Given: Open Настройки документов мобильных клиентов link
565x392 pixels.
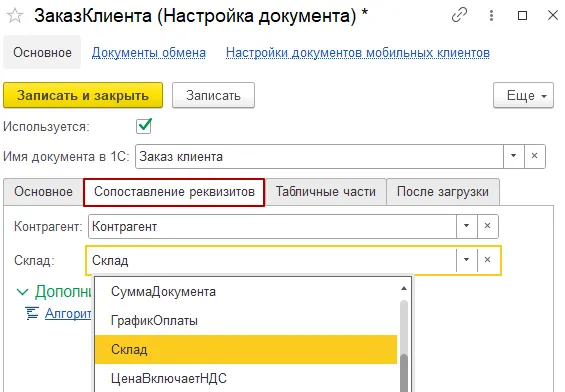Looking at the screenshot, I should click(x=358, y=53).
